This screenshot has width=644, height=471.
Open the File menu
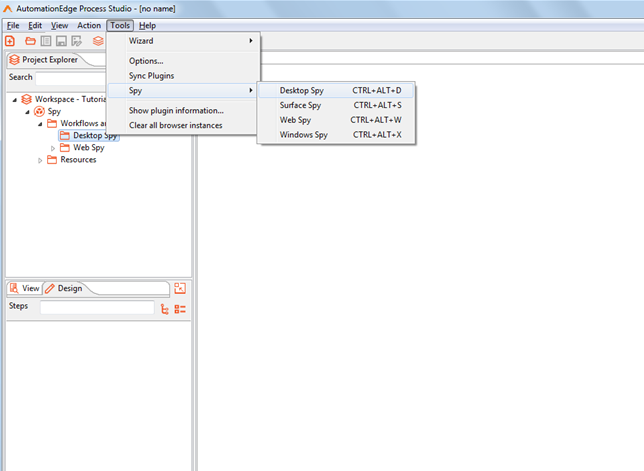(13, 25)
